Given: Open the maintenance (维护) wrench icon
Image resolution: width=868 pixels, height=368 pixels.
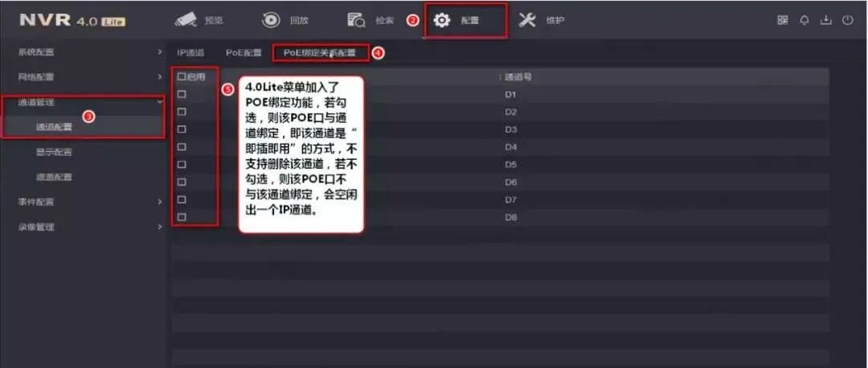Looking at the screenshot, I should click(527, 20).
